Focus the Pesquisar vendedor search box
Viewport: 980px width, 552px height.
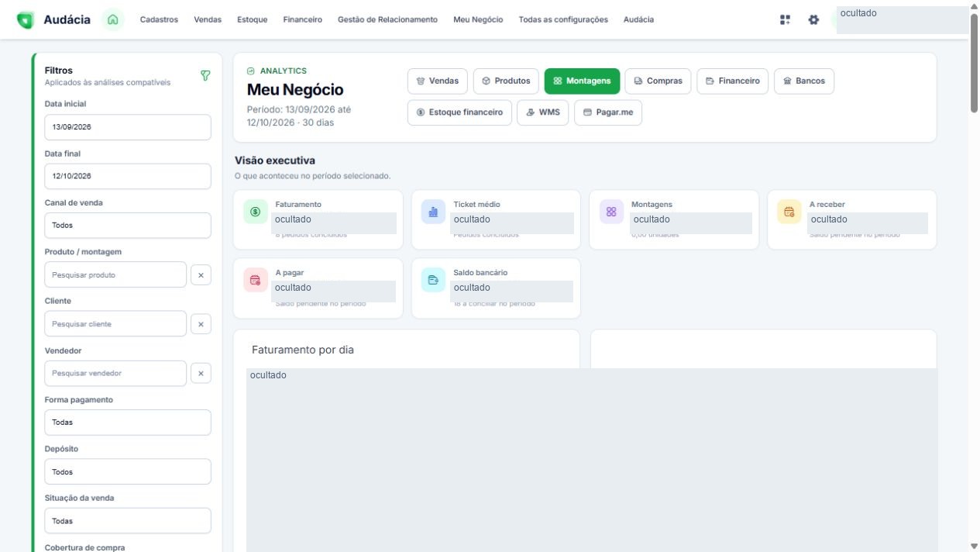point(115,373)
